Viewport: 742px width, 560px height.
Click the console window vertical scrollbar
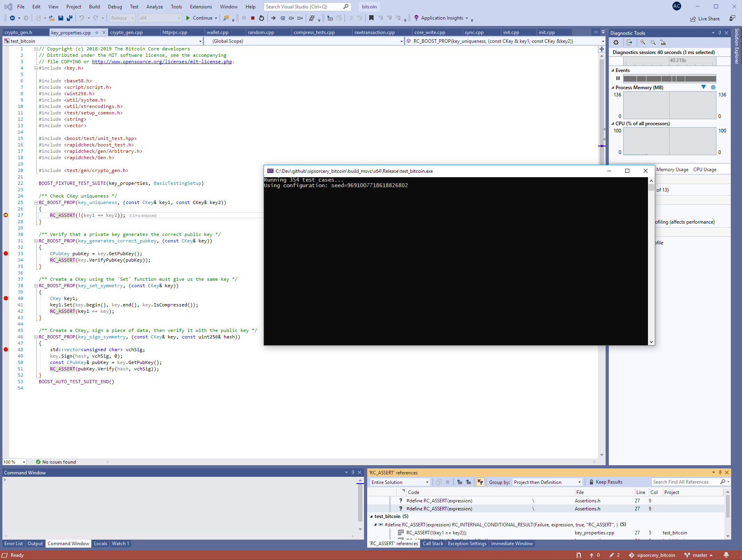click(652, 261)
